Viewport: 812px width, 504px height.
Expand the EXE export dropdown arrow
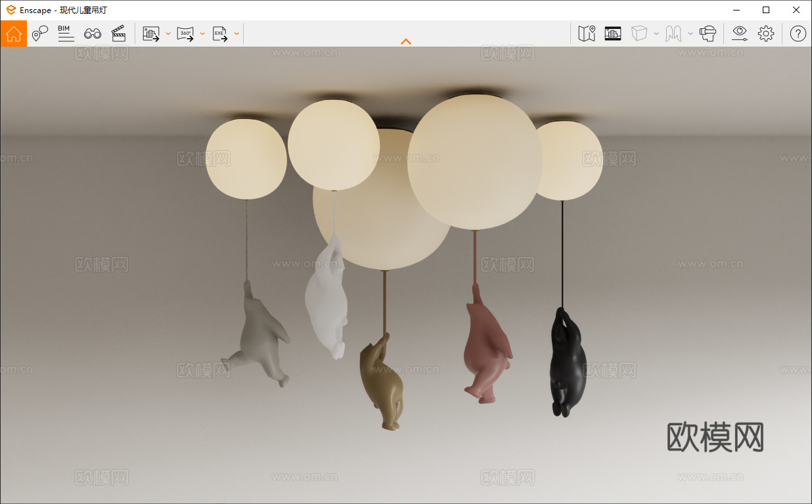pos(237,34)
